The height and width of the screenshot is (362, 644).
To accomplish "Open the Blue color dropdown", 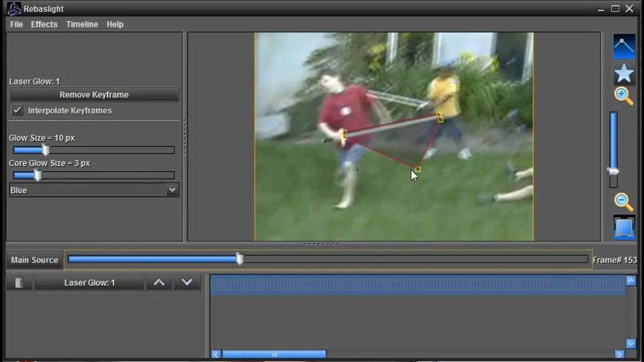I will 94,190.
